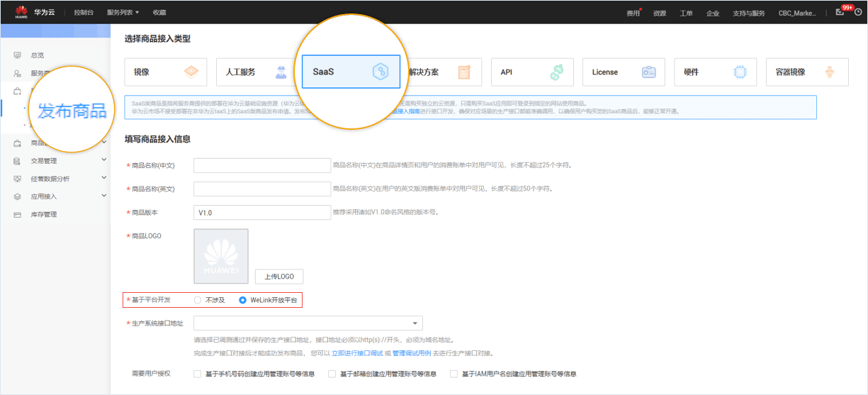The image size is (868, 395).
Task: Click the 硬件 card chip icon
Action: pyautogui.click(x=740, y=72)
